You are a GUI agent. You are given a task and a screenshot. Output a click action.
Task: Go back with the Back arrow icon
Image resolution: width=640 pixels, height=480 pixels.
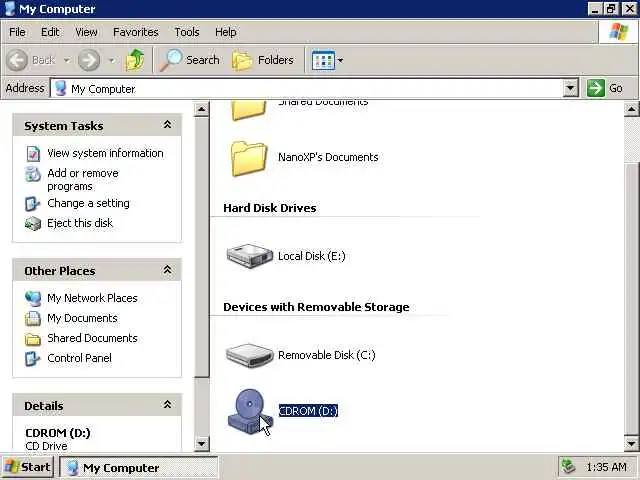point(17,60)
